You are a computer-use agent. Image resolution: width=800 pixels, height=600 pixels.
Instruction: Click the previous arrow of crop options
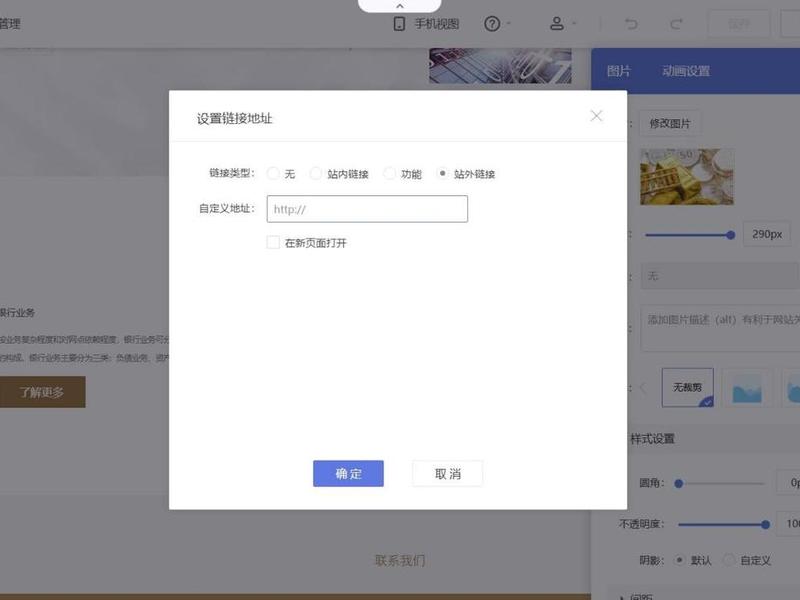coord(643,388)
